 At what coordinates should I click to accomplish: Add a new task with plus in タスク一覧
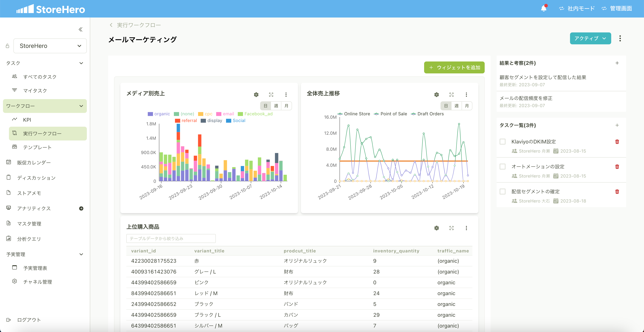617,125
